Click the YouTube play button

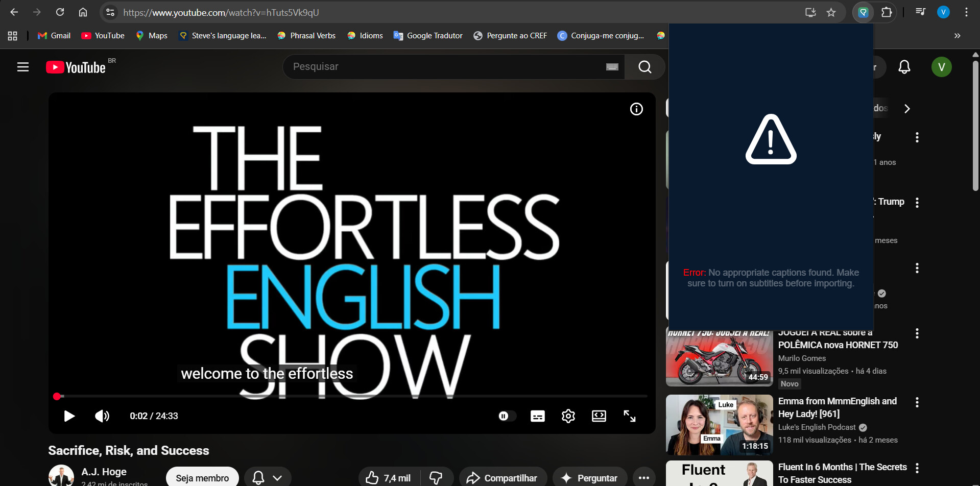tap(69, 416)
